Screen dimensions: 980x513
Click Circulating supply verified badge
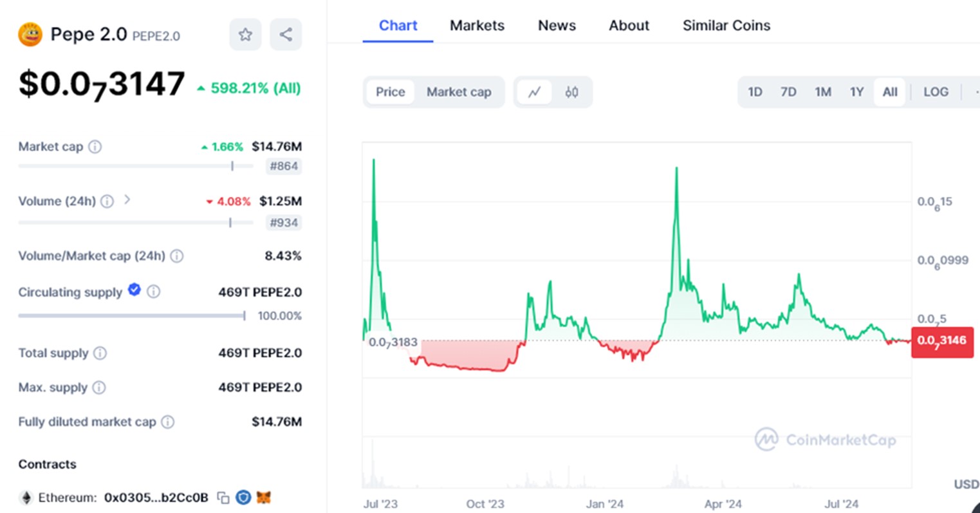pyautogui.click(x=134, y=290)
